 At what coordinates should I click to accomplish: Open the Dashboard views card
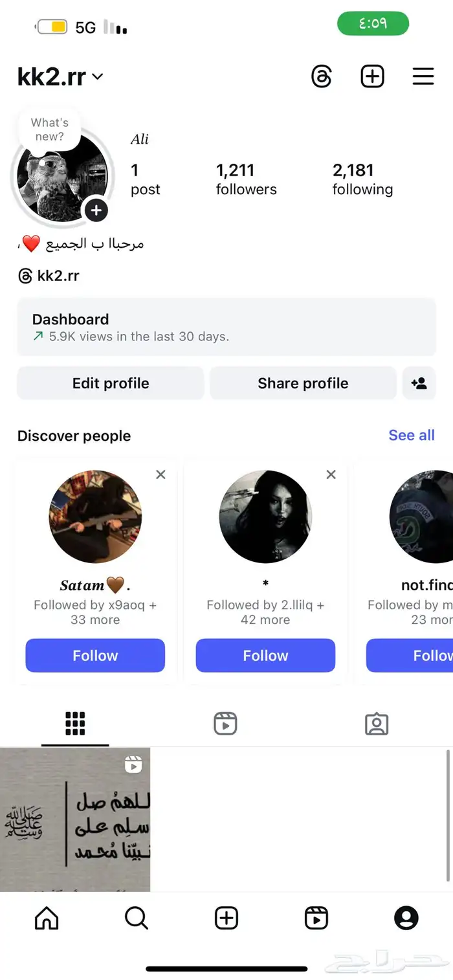click(x=226, y=327)
